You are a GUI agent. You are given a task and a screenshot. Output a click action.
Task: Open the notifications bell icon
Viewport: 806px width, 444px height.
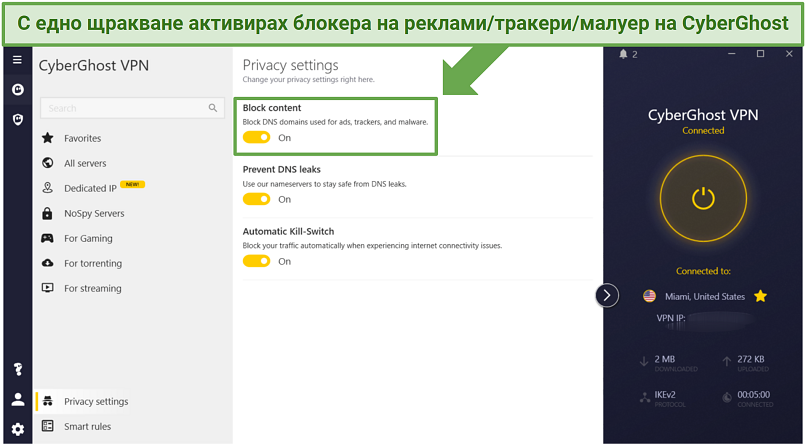[x=624, y=54]
